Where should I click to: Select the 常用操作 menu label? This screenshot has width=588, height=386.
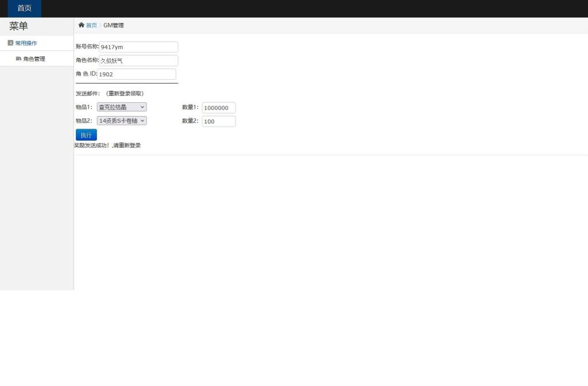pyautogui.click(x=26, y=43)
